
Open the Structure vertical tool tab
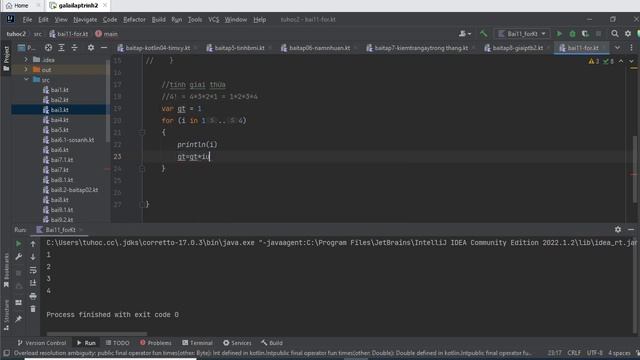click(x=6, y=314)
